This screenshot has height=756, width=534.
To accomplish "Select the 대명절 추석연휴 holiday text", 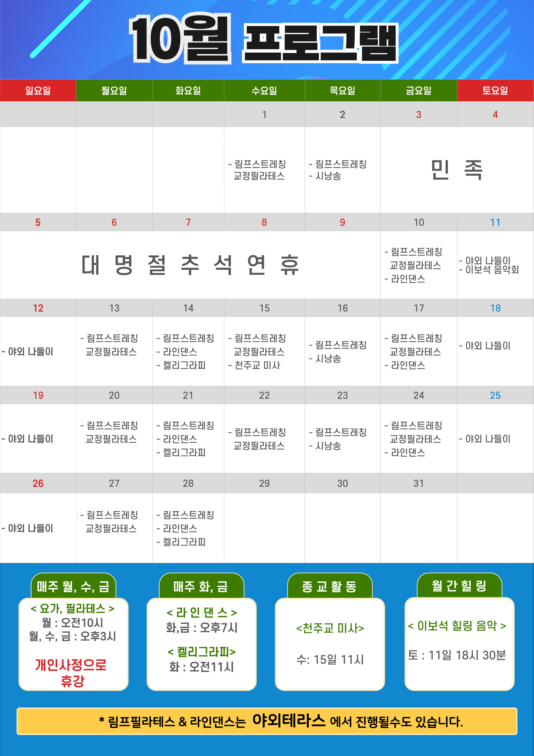I will (x=190, y=265).
